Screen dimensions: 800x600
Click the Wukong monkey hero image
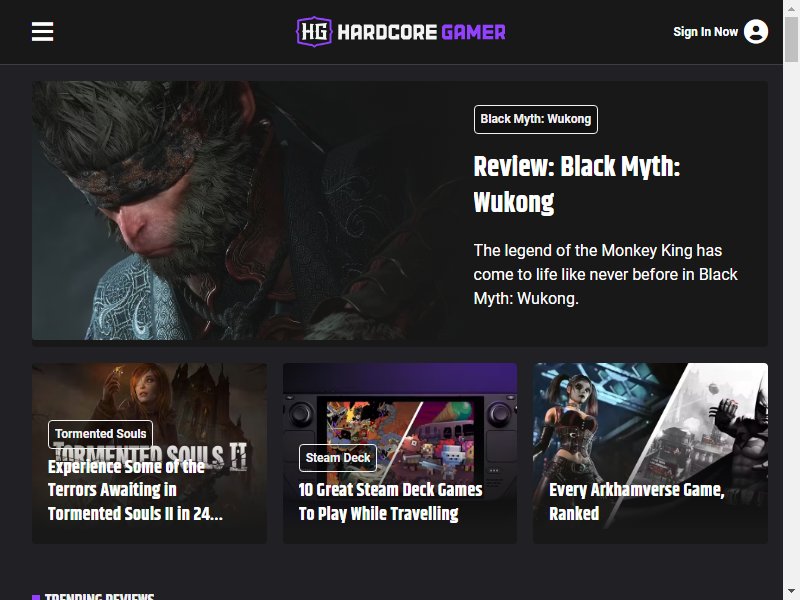245,210
